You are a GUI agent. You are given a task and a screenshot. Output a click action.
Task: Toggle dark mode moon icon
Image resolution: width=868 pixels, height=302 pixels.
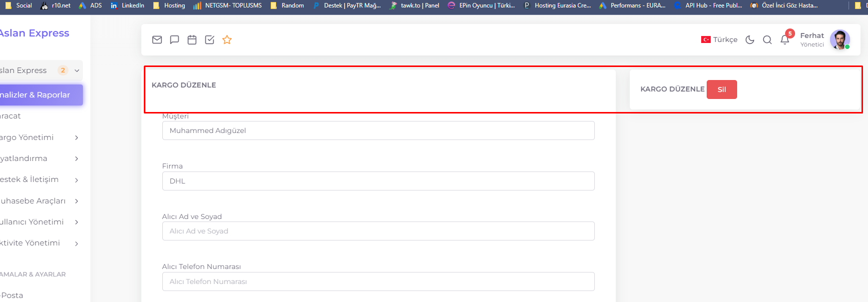[x=750, y=39]
